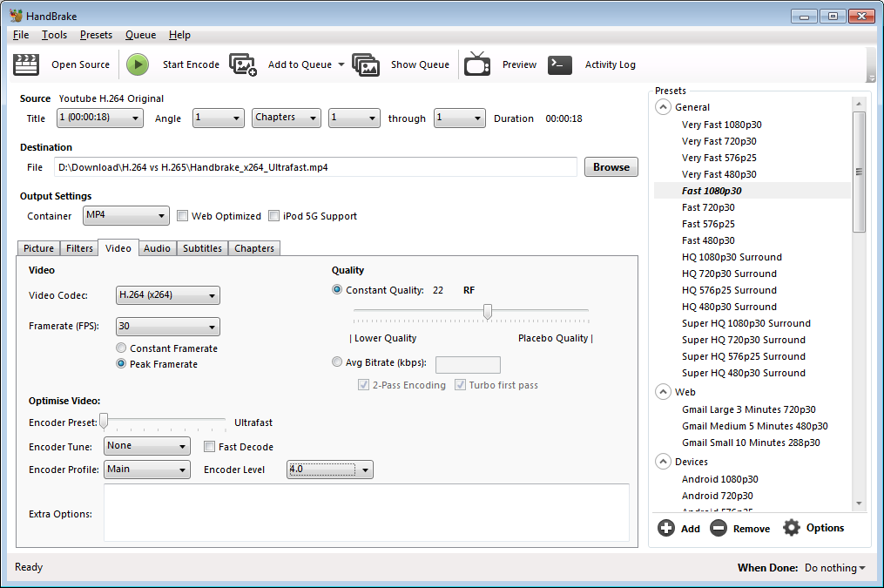Click the Add to Queue picture icon
Screen dimensions: 884x588
pyautogui.click(x=243, y=64)
